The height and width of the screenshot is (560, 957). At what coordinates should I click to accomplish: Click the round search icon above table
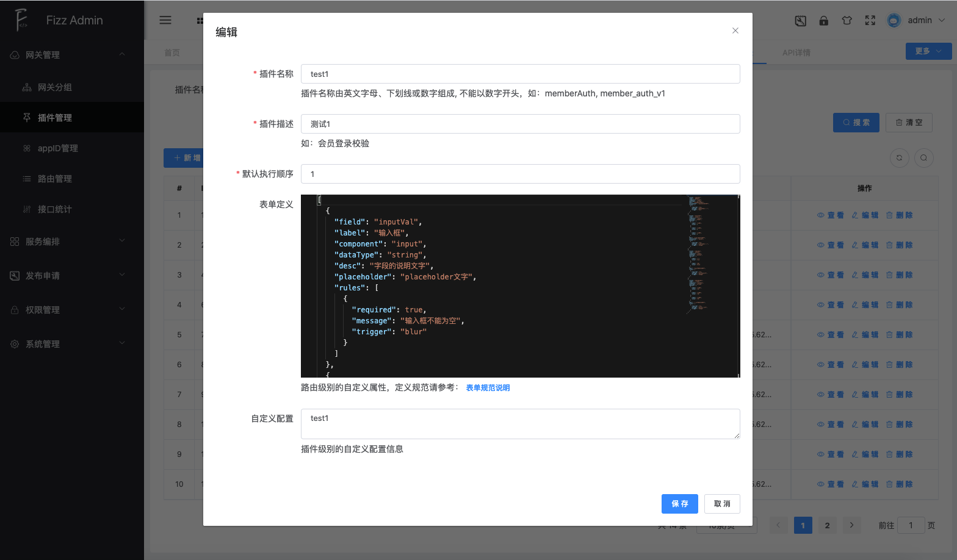923,158
